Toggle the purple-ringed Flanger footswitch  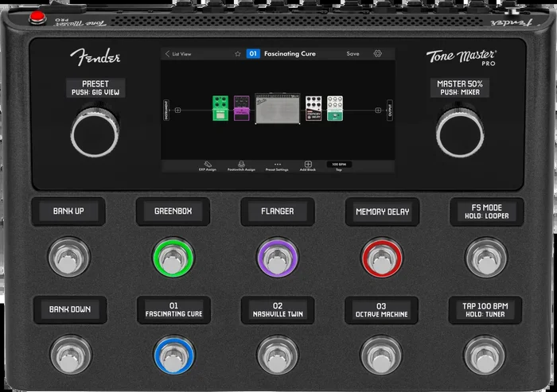278,258
